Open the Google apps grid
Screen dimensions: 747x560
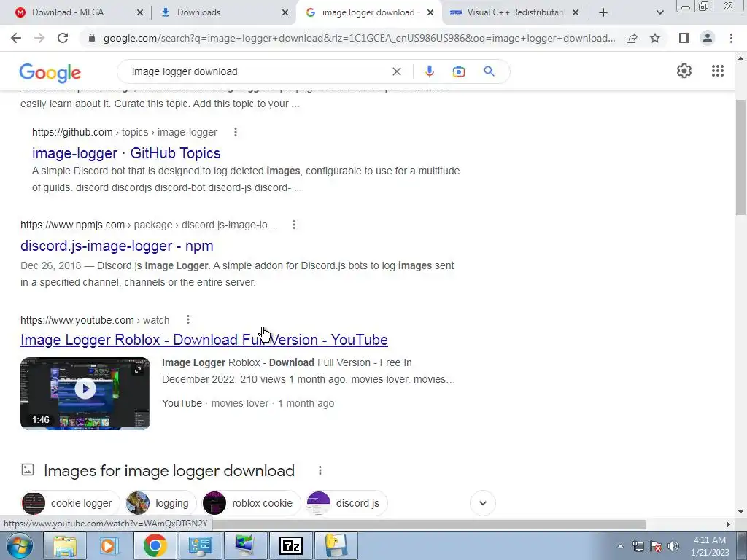coord(718,71)
